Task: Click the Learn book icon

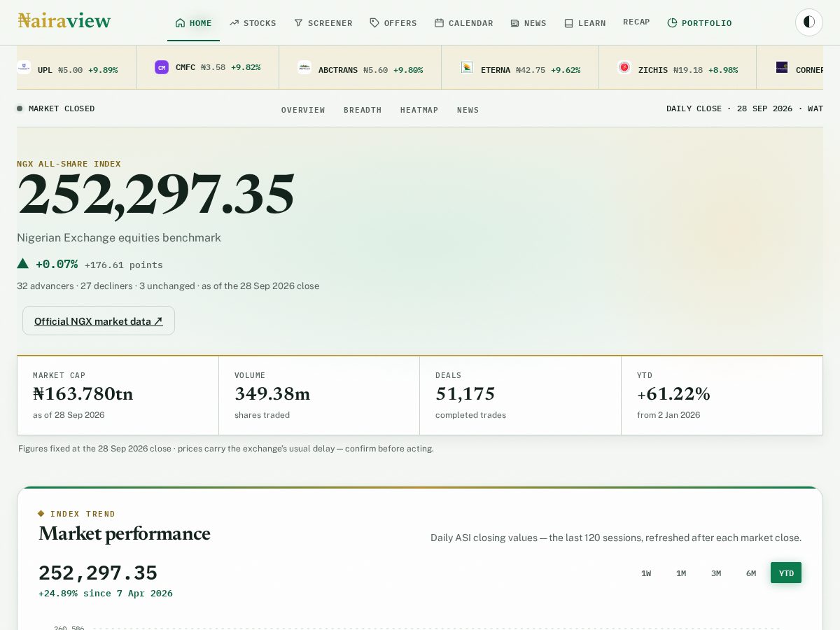Action: (569, 23)
